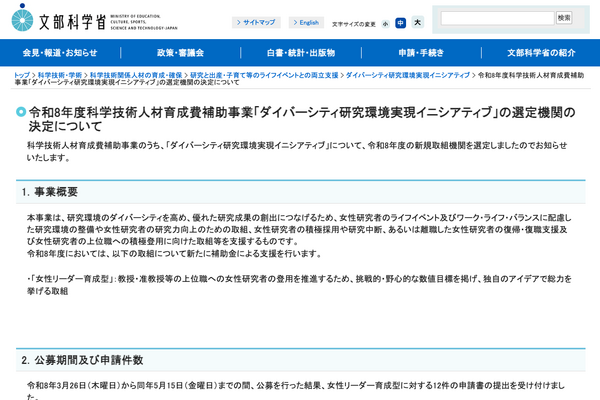
Task: Set text size to medium (中)
Action: point(400,23)
